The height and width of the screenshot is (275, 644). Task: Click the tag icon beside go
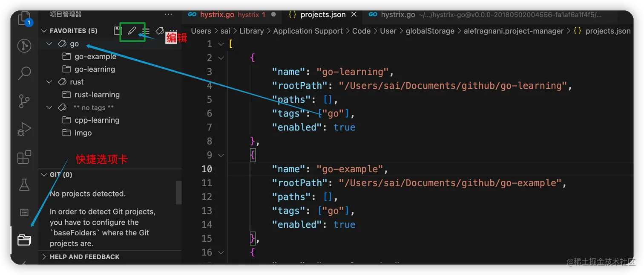tap(62, 43)
